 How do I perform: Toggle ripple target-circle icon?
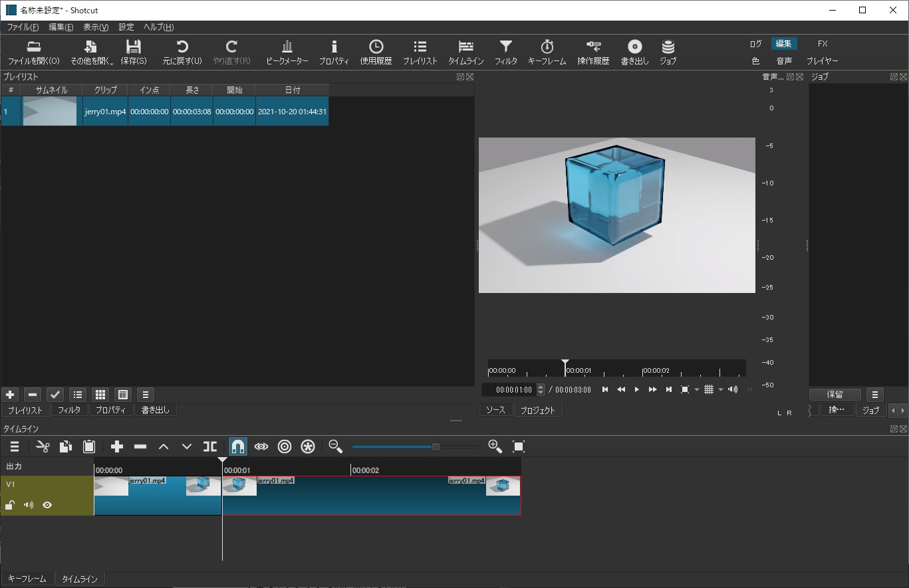pos(285,446)
